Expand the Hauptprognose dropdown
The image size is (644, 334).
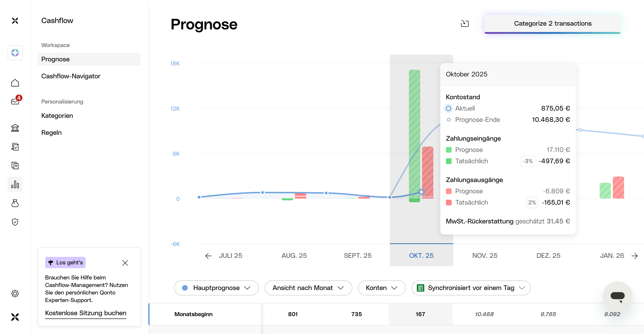point(216,288)
